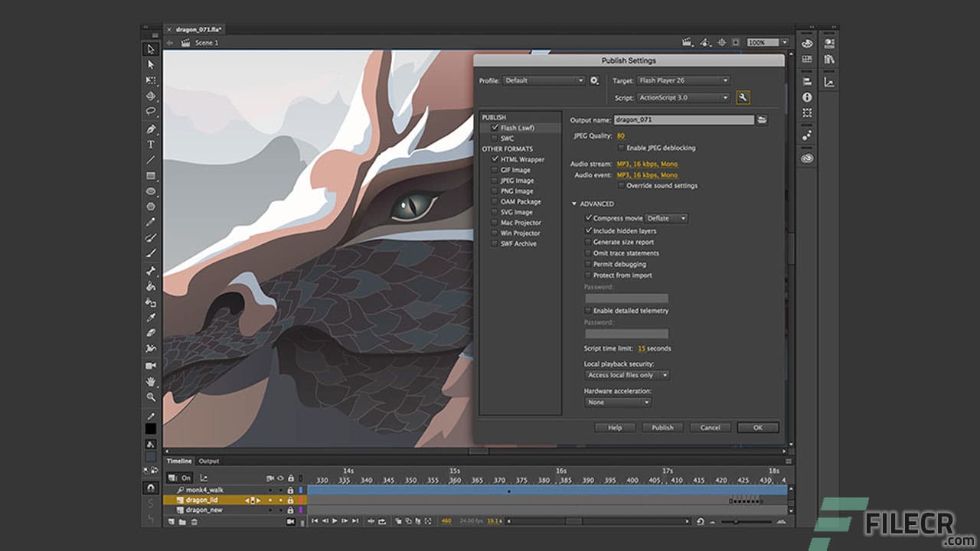Lock the monk4_walk layer

coord(289,490)
